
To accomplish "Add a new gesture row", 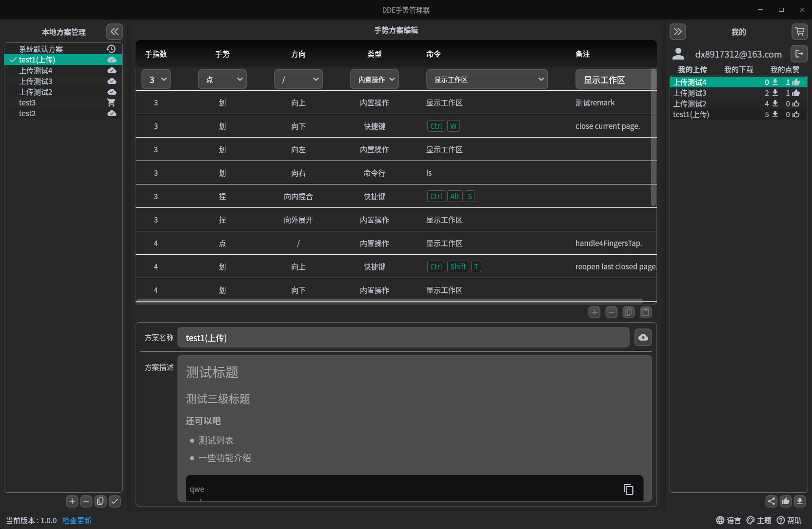I will tap(594, 312).
